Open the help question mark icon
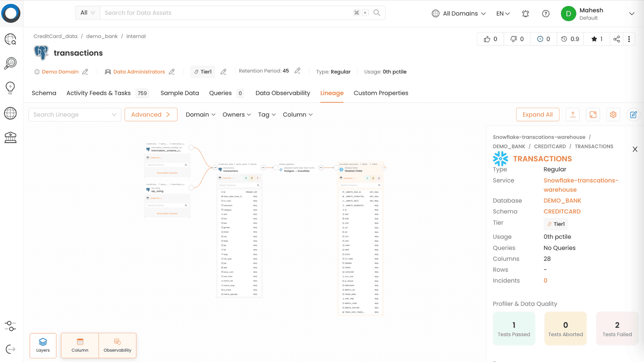The image size is (644, 362). tap(546, 13)
